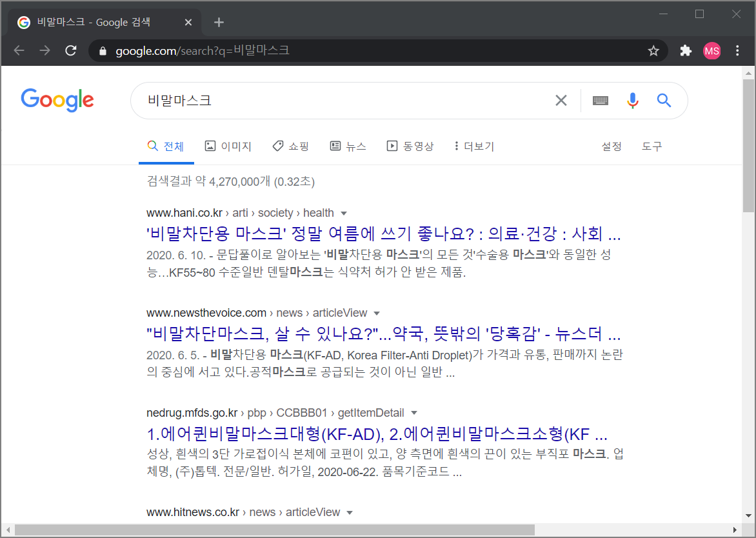Viewport: 756px width, 538px height.
Task: Reload the current page
Action: click(x=71, y=50)
